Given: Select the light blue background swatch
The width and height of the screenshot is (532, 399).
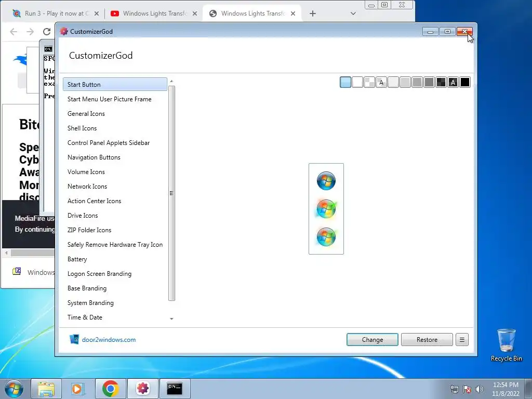Looking at the screenshot, I should click(x=345, y=82).
